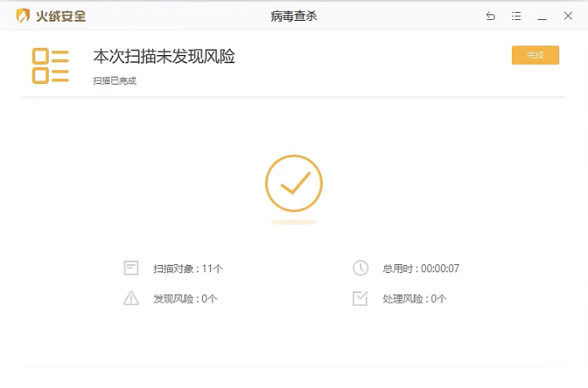This screenshot has height=388, width=588.
Task: Click the back arrow icon in title bar
Action: pyautogui.click(x=491, y=16)
